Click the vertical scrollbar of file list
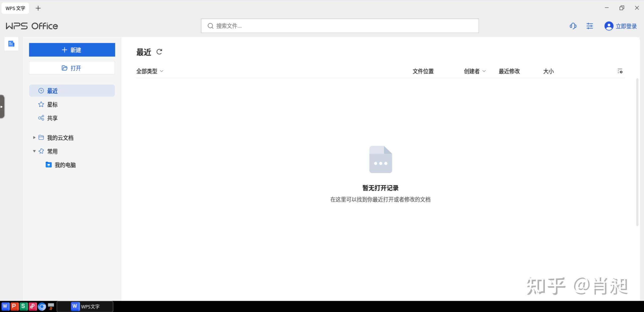644x312 pixels. coord(637,152)
